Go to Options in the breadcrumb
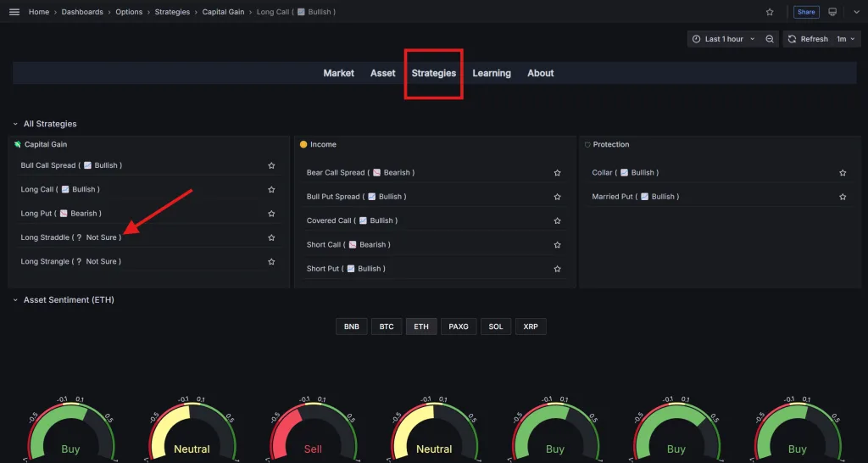868x463 pixels. point(129,12)
